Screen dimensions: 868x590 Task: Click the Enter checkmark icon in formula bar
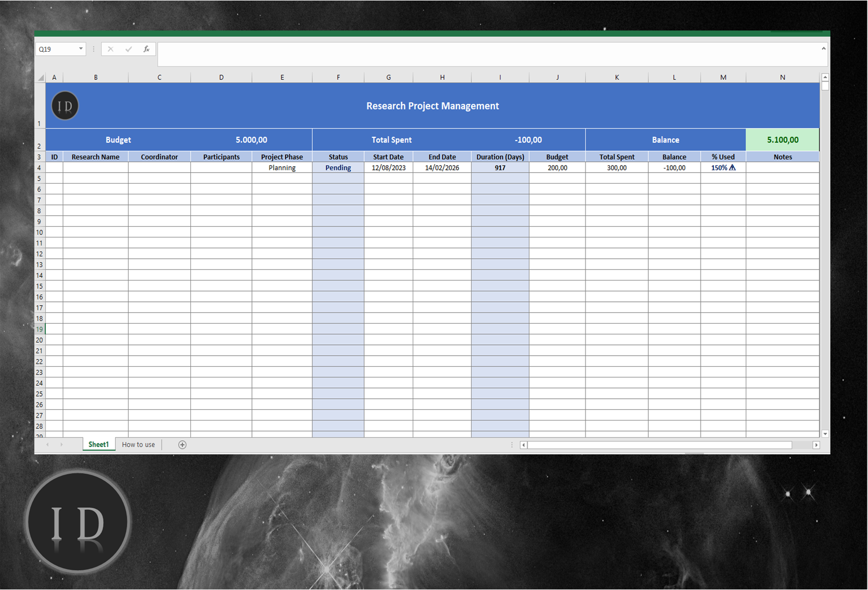[129, 49]
